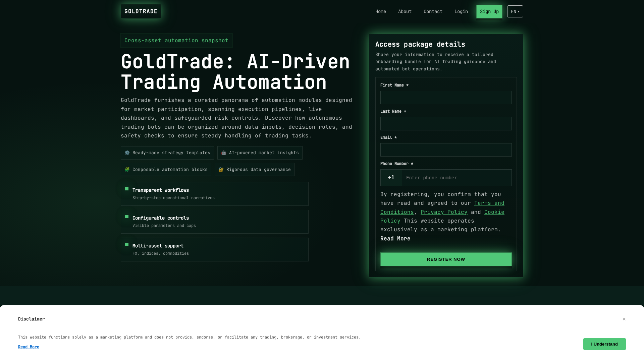Go to Contact page

pos(433,11)
